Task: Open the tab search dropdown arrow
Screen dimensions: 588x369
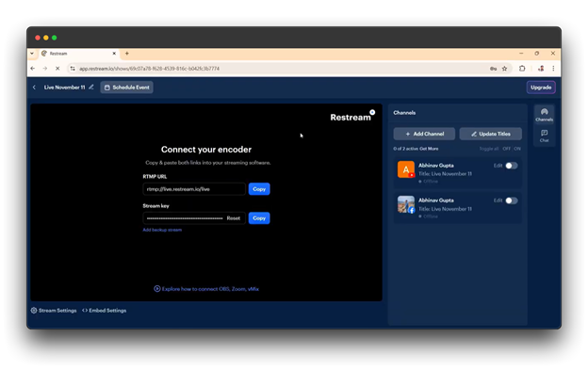Action: (x=32, y=54)
